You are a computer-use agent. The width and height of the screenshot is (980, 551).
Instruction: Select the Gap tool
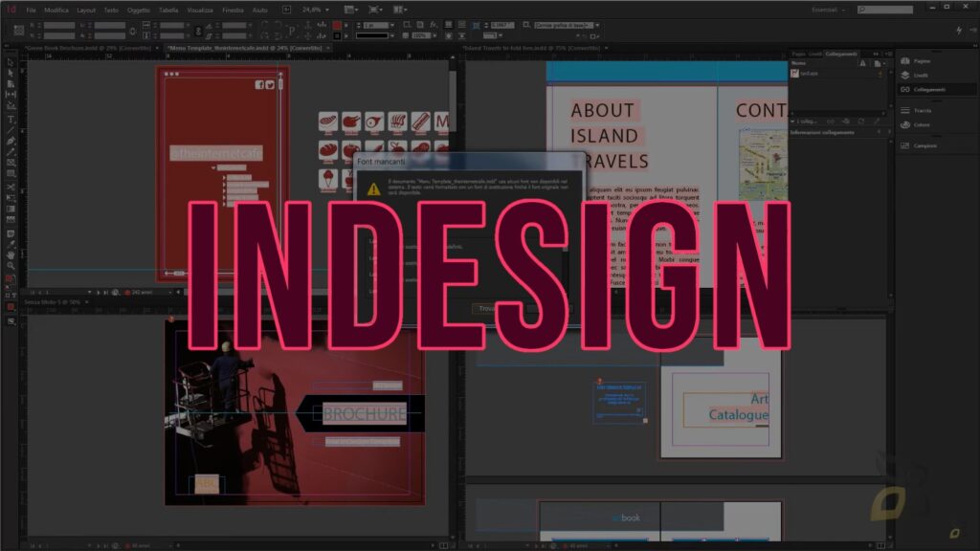pos(11,95)
